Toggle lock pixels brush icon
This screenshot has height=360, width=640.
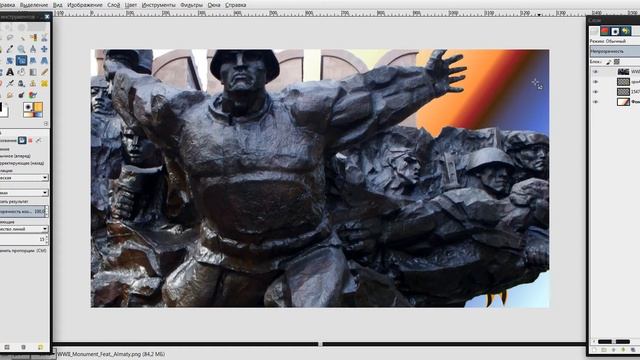tap(609, 62)
